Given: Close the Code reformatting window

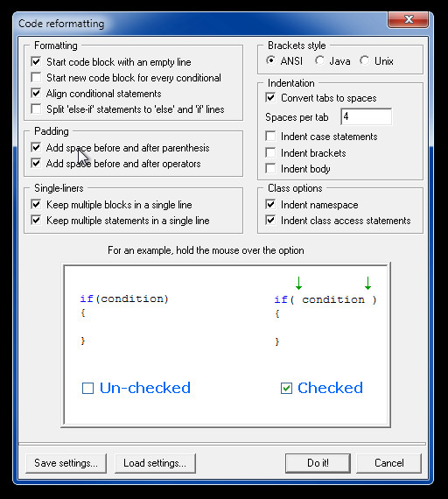Looking at the screenshot, I should click(409, 20).
